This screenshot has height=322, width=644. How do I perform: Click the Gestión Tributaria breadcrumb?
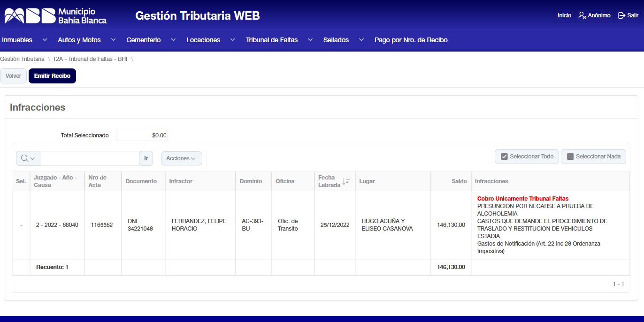pos(22,59)
